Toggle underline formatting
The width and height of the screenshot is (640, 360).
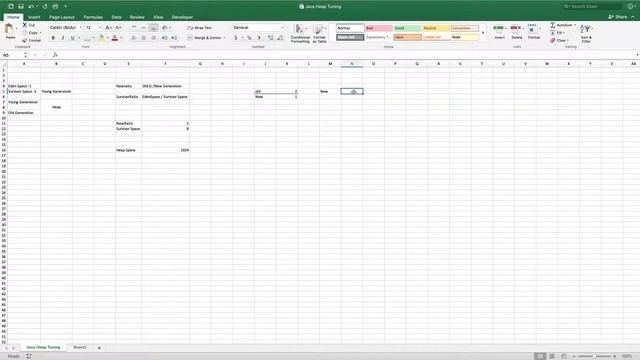coord(72,38)
